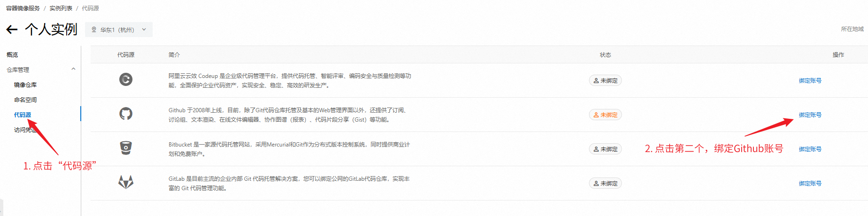Screen dimensions: 868x216
Task: Click 绑定账号 link for Bitbucket
Action: click(x=810, y=149)
